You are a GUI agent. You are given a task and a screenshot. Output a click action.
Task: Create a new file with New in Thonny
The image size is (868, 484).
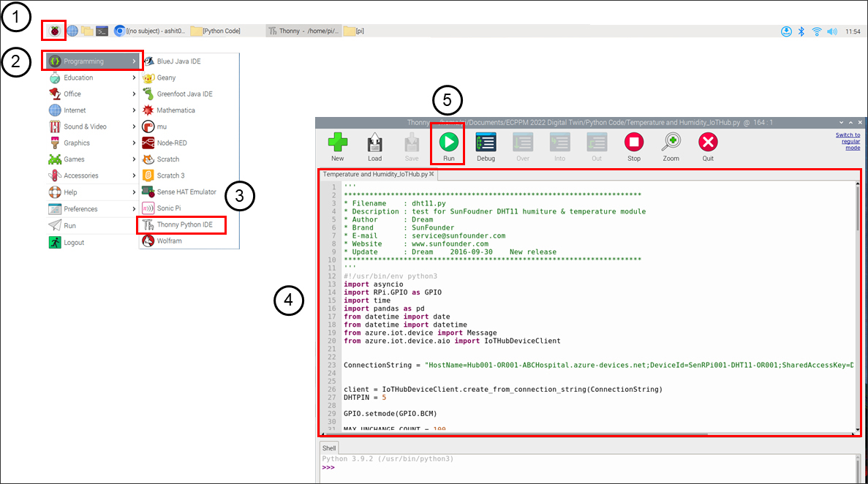[338, 147]
